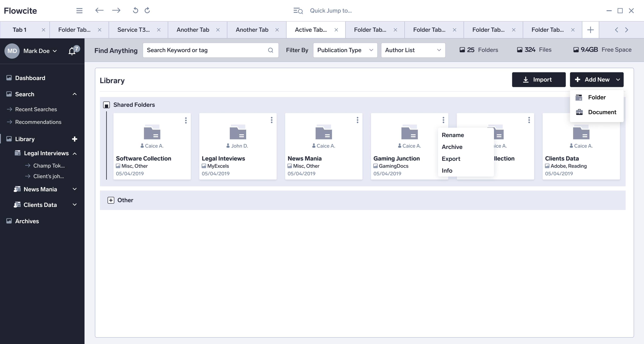This screenshot has height=344, width=644.
Task: Focus the Search Keyword or tag field
Action: [x=205, y=50]
